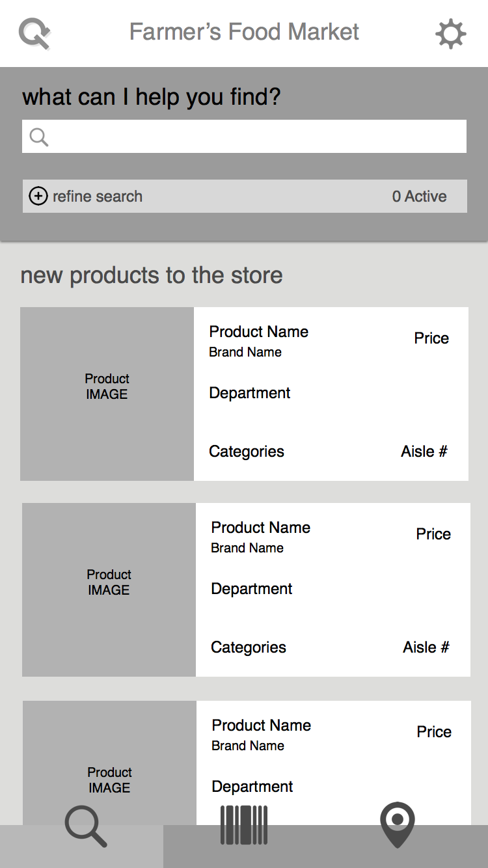Screen dimensions: 488x868
Task: Click the plus circle beside refine search
Action: pyautogui.click(x=38, y=196)
